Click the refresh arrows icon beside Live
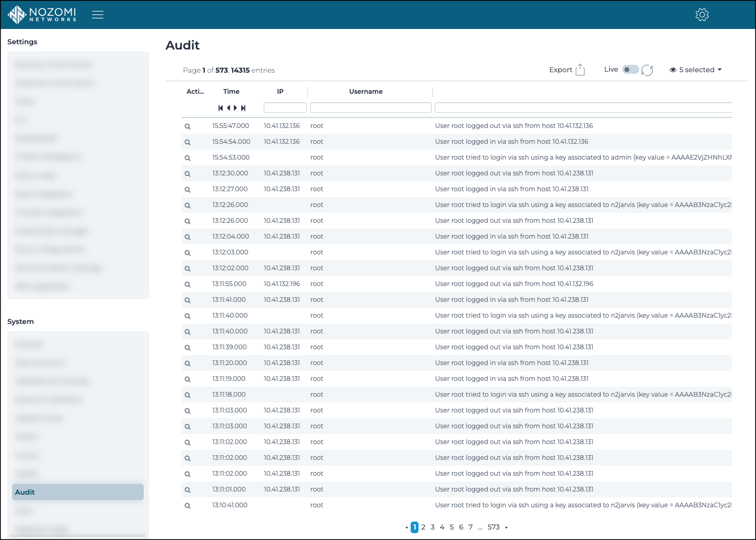 [648, 70]
